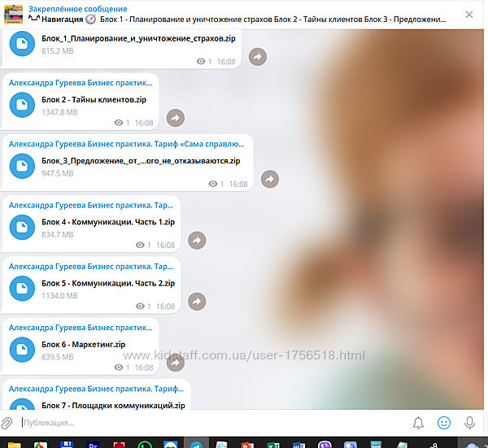Close the pinned message bar
Screen dimensions: 488x448
[x=468, y=14]
